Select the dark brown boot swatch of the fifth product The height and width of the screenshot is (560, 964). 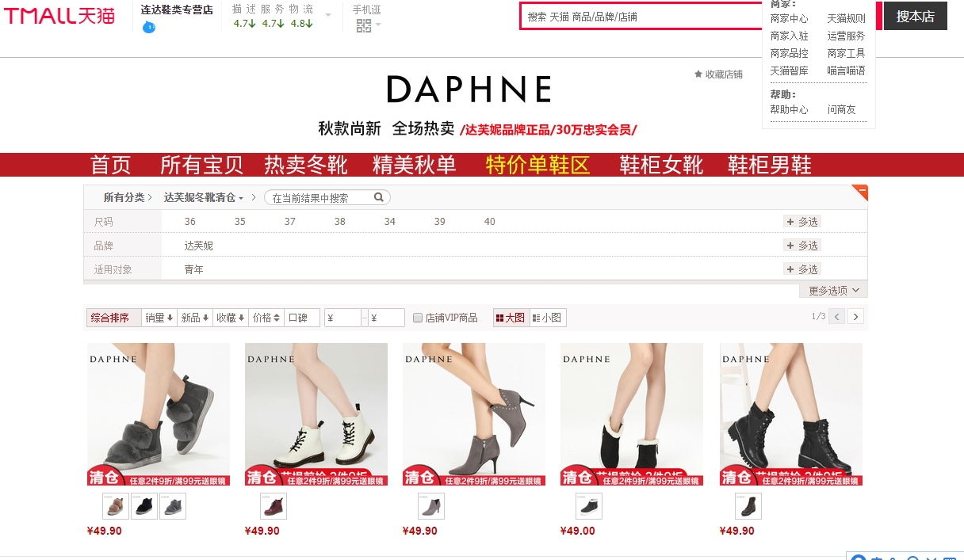[x=748, y=506]
